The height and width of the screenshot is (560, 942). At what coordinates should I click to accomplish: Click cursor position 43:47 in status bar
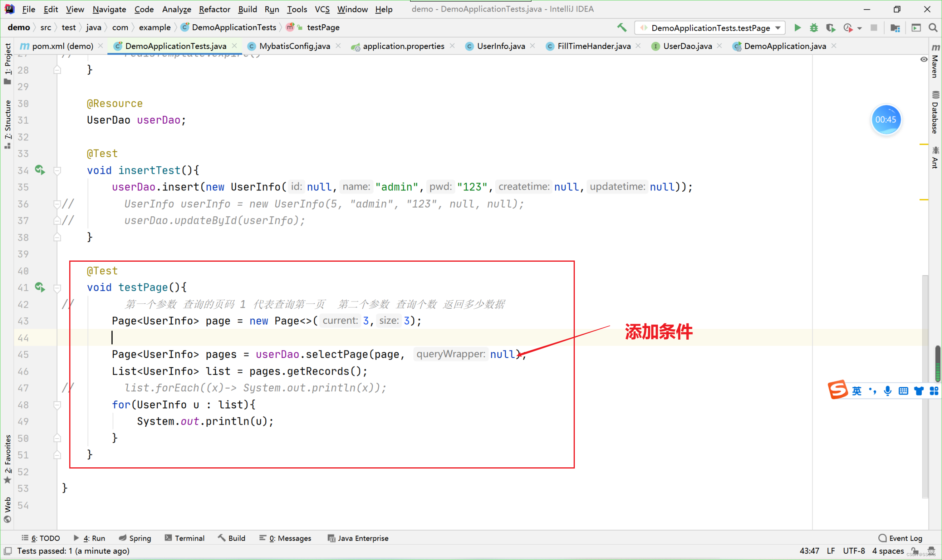(809, 551)
